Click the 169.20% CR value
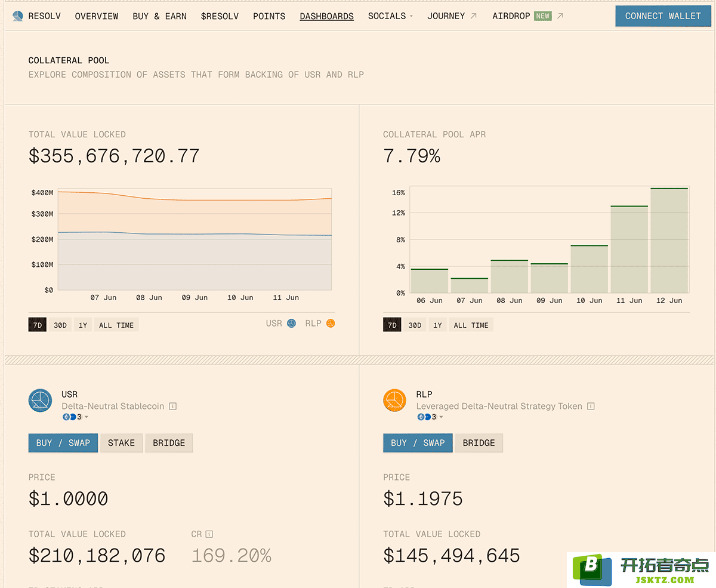Screen dimensions: 716x588 point(232,556)
